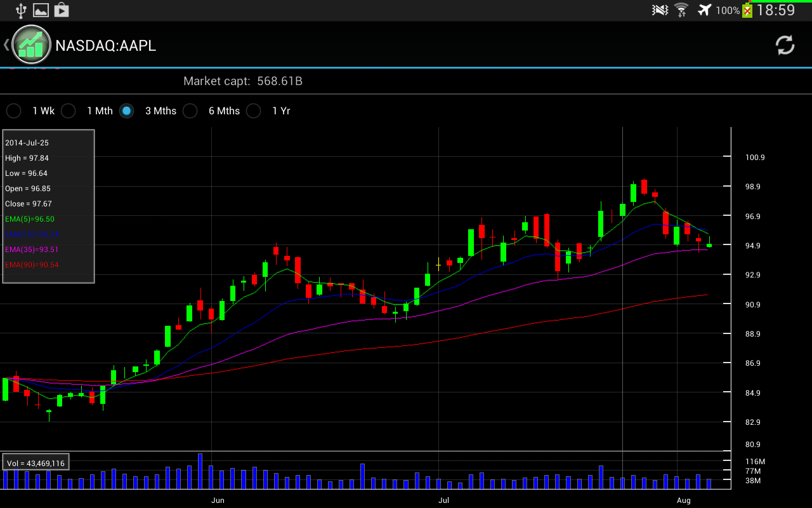Go back using the left chevron arrow
This screenshot has height=508, width=812.
[x=6, y=44]
